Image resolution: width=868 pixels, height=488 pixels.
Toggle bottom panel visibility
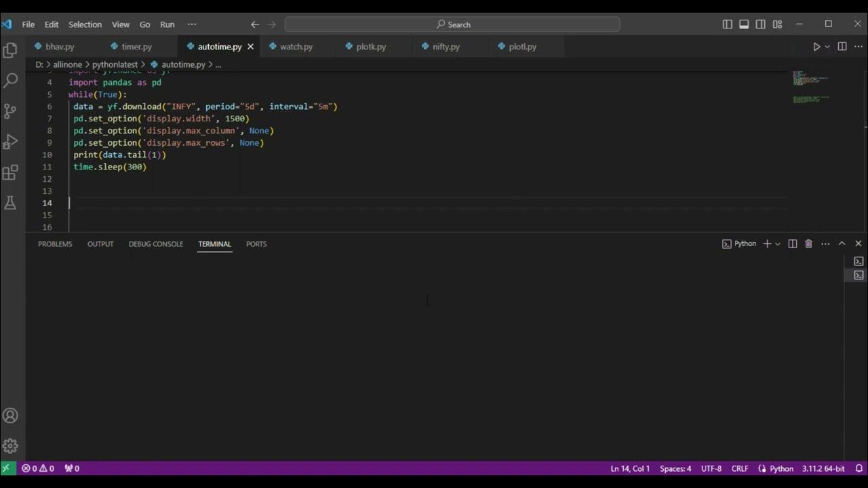pyautogui.click(x=744, y=24)
